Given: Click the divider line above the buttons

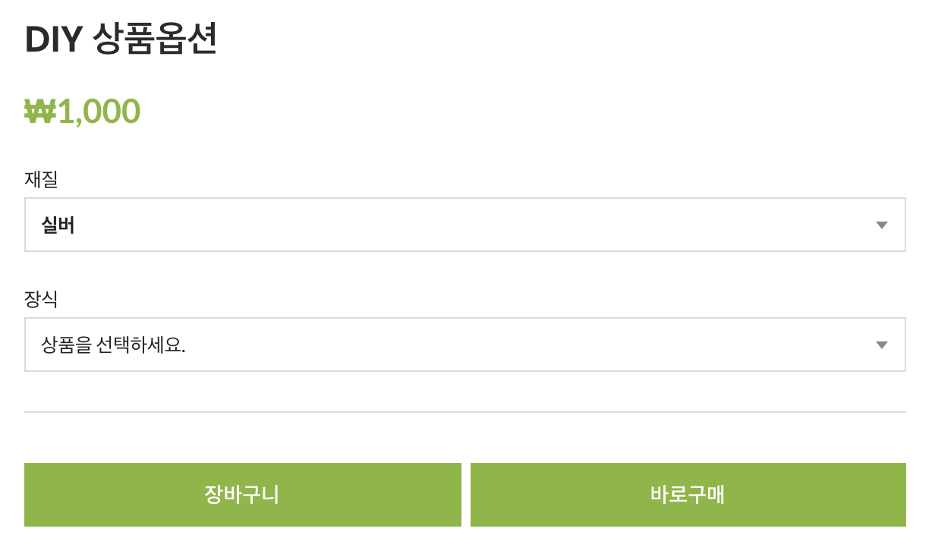Looking at the screenshot, I should tap(464, 412).
